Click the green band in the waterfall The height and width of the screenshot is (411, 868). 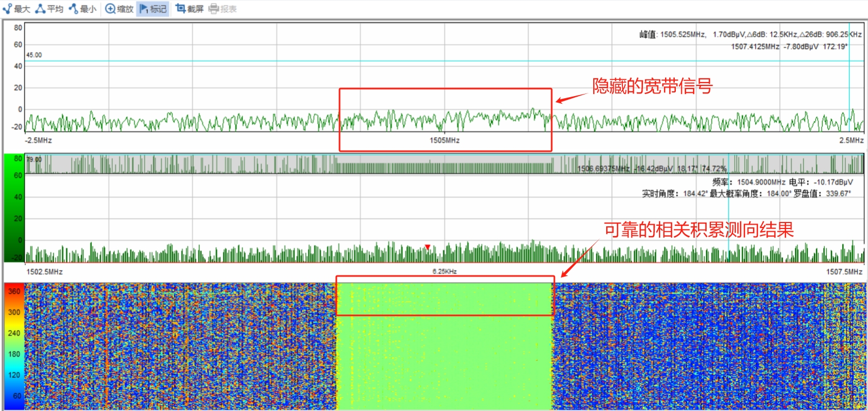coord(444,362)
